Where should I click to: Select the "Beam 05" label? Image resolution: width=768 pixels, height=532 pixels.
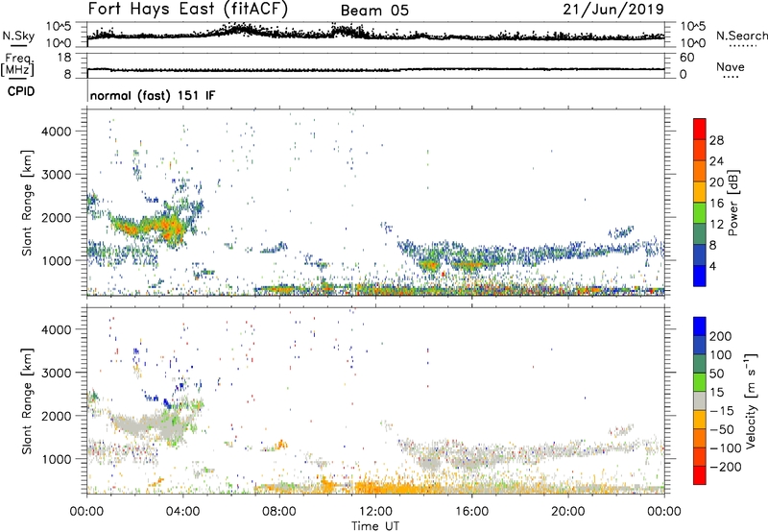(374, 11)
